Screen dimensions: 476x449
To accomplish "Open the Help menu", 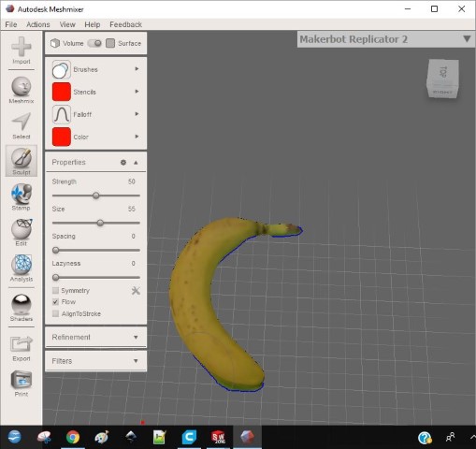I will pos(93,24).
